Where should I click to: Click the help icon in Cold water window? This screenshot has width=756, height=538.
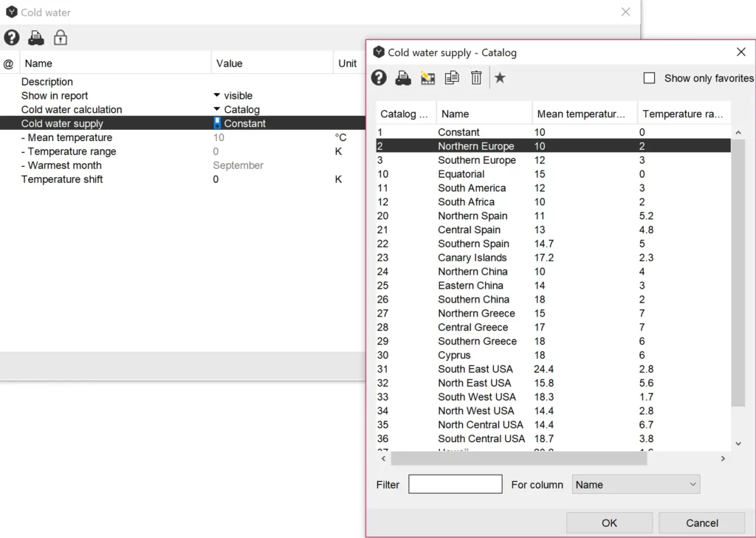pyautogui.click(x=12, y=37)
